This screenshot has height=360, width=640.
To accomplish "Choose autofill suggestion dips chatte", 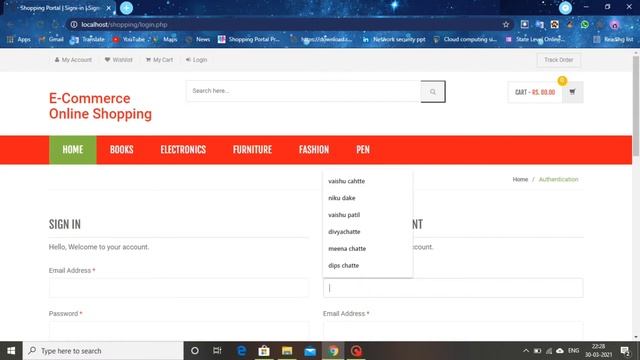I will coord(367,265).
